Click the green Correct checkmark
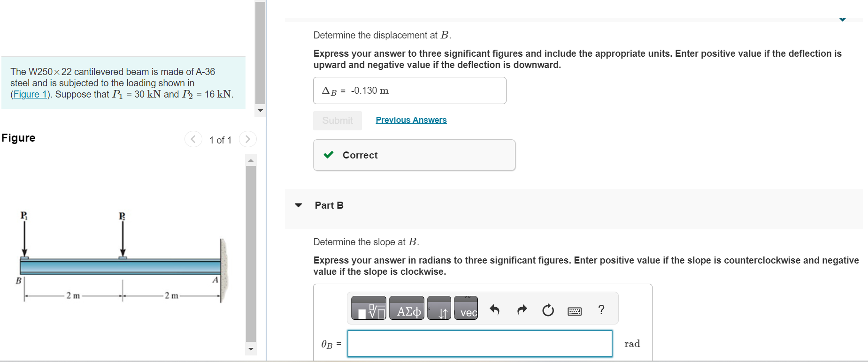 329,155
